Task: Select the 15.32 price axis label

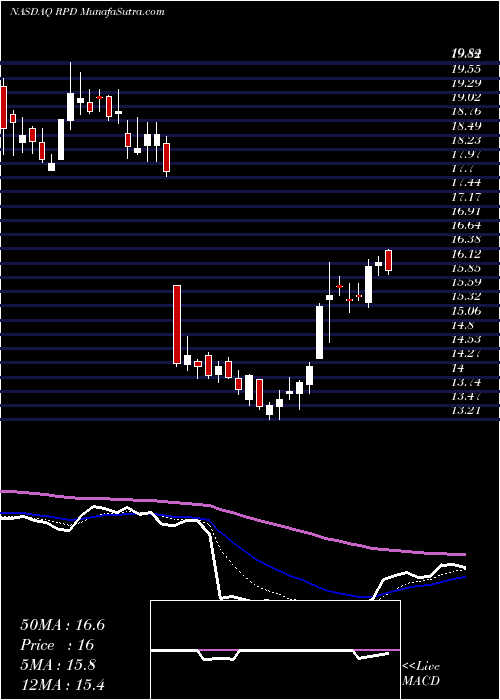Action: 466,297
